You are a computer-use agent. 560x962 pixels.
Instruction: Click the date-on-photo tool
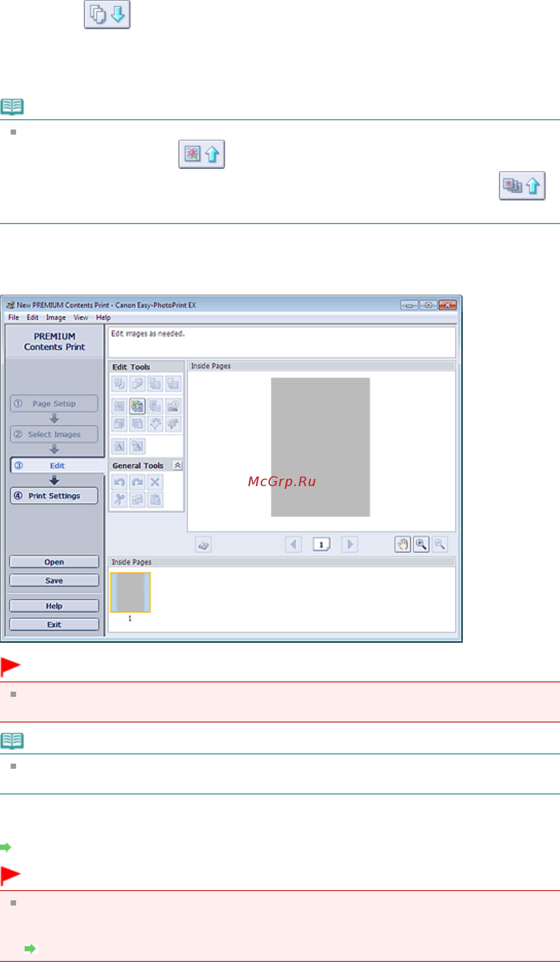point(173,406)
